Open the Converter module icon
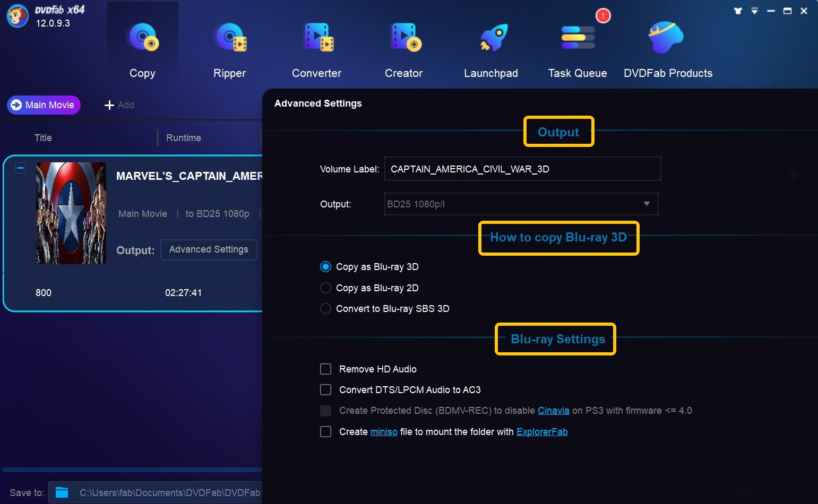The image size is (818, 504). pyautogui.click(x=317, y=38)
